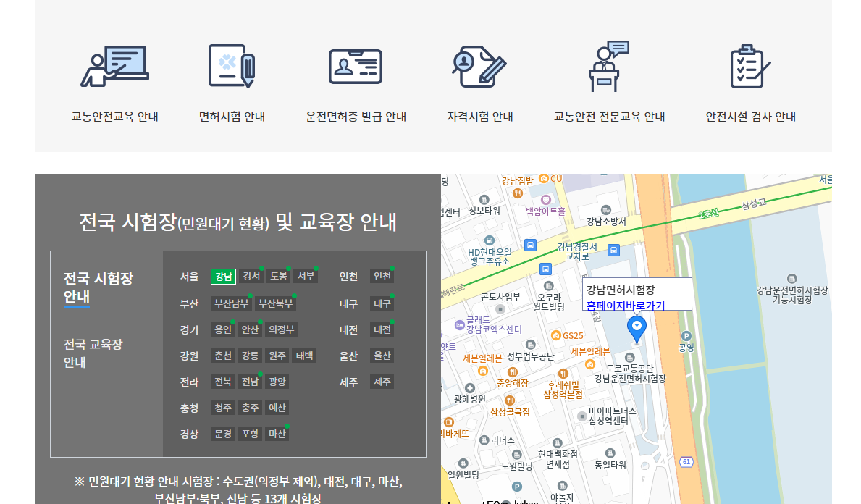
Task: Open the 교통안전 전문교육 안내 speaker icon
Action: pyautogui.click(x=608, y=66)
